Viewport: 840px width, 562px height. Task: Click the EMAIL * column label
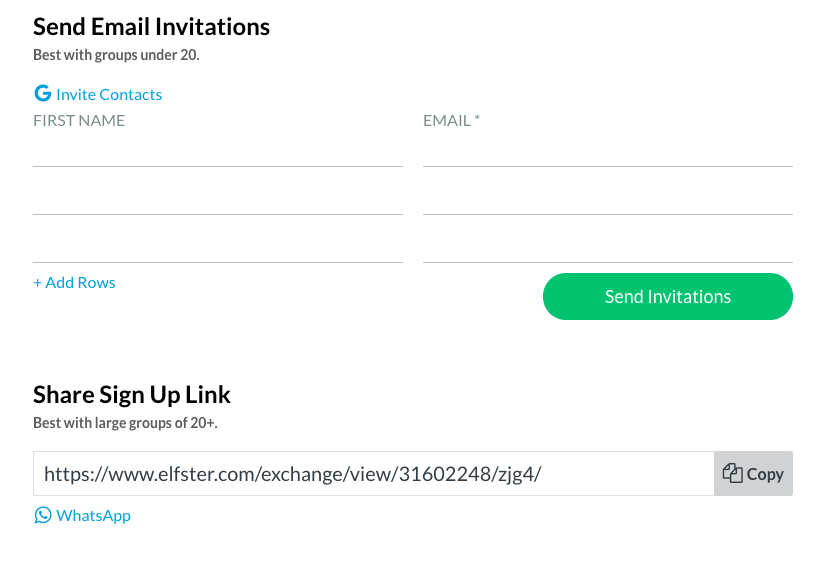click(451, 121)
